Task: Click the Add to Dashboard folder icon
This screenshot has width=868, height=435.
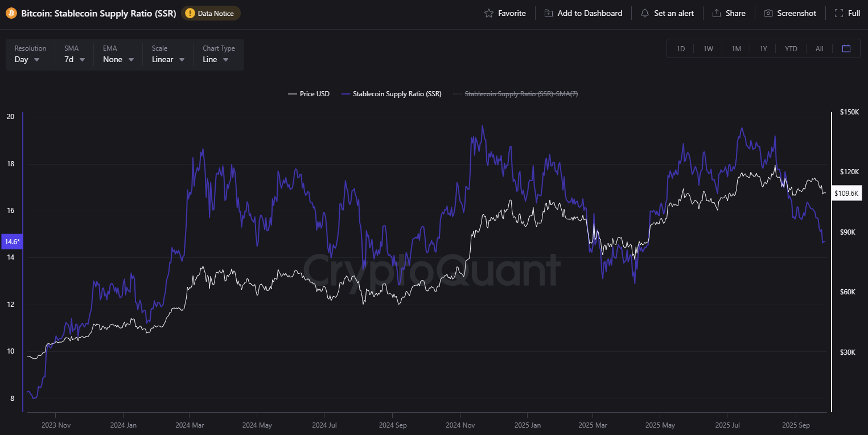Action: [548, 13]
